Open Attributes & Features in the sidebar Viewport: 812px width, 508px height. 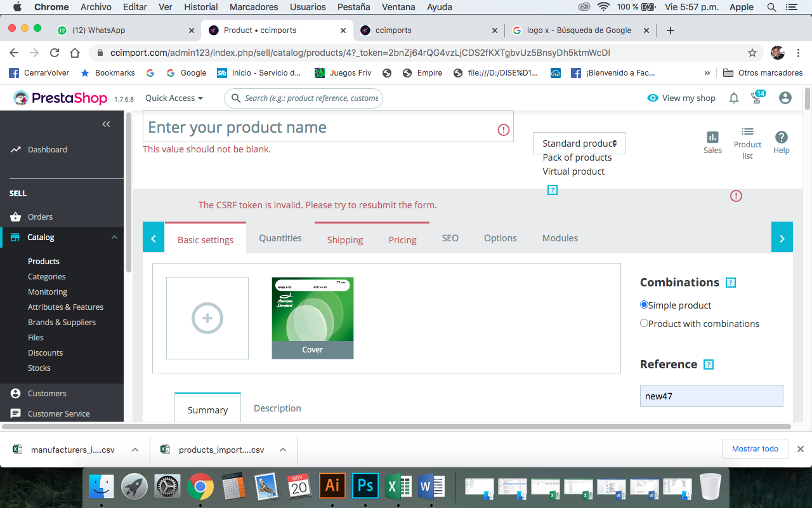click(66, 307)
